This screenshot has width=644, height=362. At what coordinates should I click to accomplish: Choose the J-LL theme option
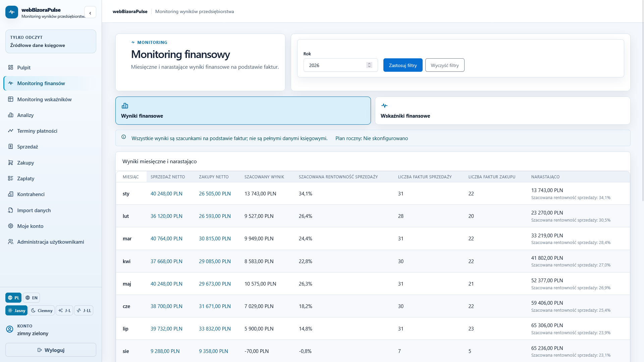[x=84, y=310]
